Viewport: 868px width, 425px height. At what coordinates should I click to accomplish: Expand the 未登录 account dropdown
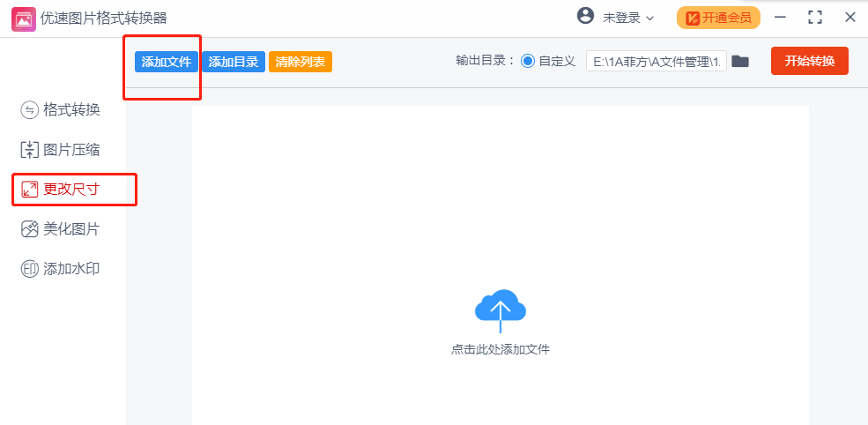click(x=628, y=19)
